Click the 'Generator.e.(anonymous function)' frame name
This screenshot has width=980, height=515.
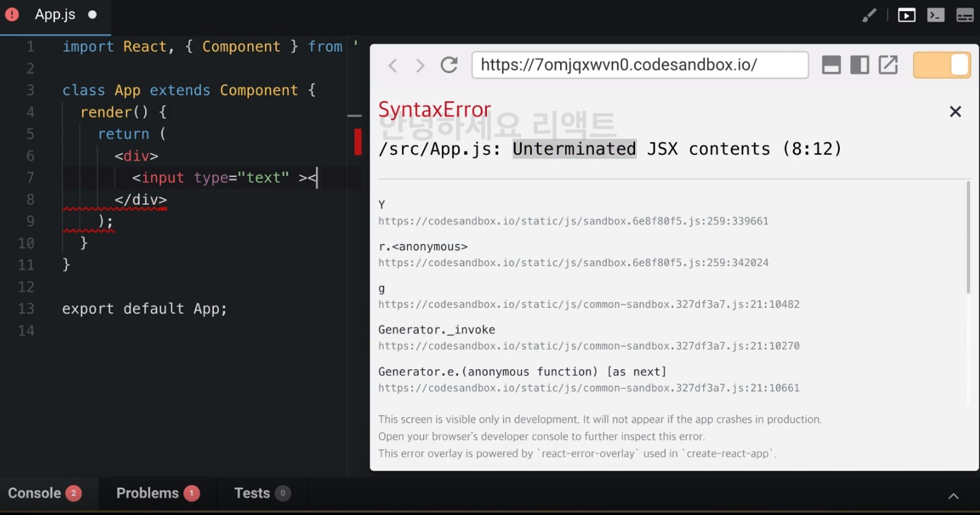click(523, 372)
